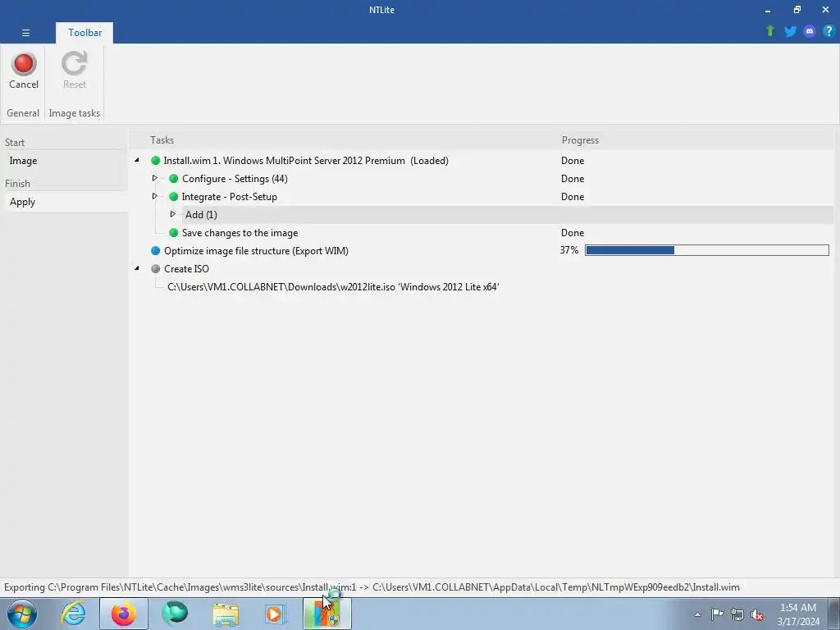Select the Create ISO row
Screen dimensions: 840x630
(x=186, y=269)
